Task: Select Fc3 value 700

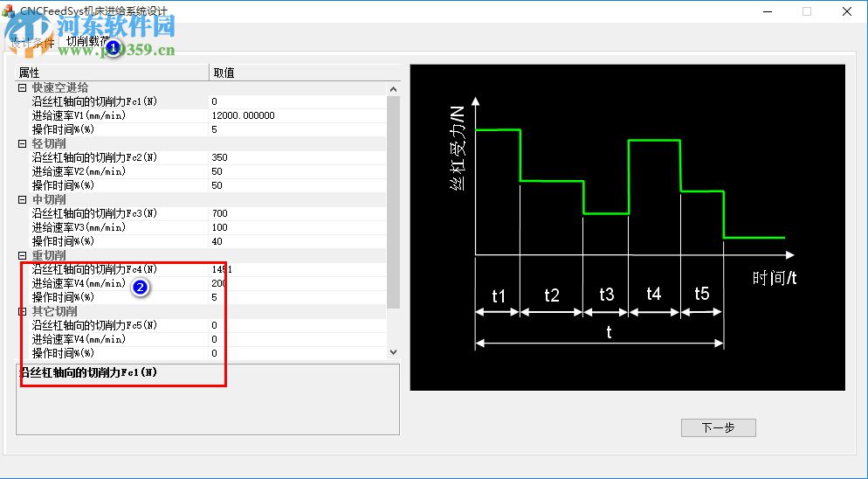Action: (297, 213)
